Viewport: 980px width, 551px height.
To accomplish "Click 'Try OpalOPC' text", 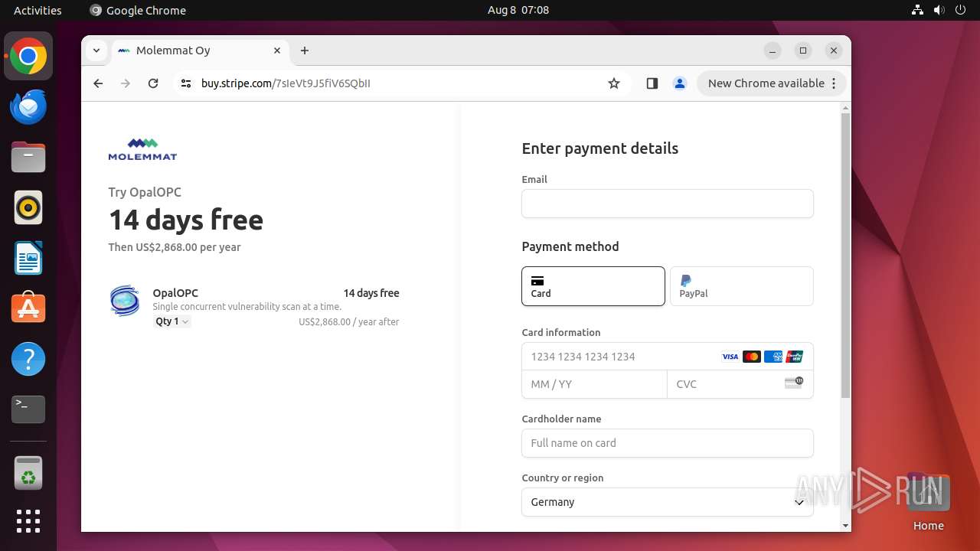I will click(x=145, y=192).
